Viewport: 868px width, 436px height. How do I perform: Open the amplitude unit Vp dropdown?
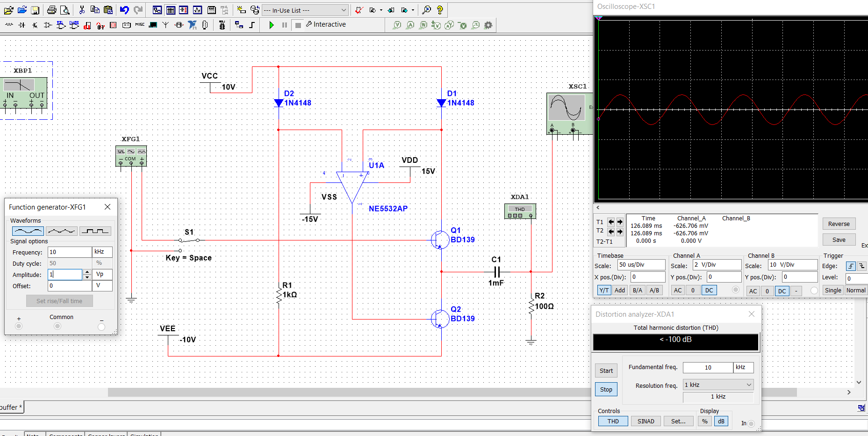click(102, 274)
